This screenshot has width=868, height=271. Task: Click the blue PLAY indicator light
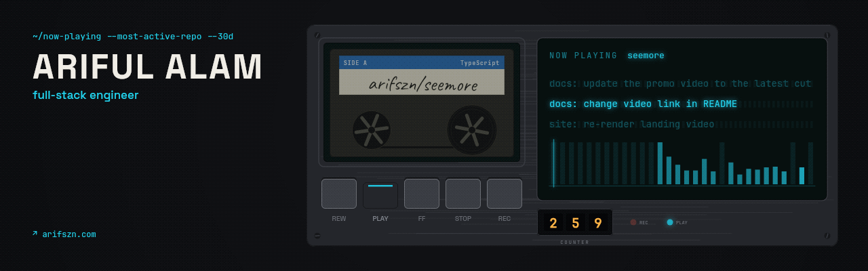click(x=670, y=222)
